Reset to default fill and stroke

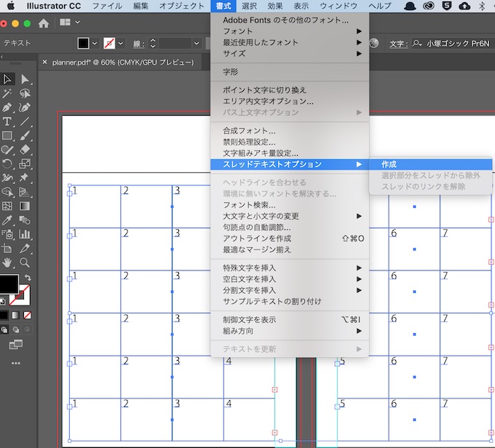[x=3, y=301]
